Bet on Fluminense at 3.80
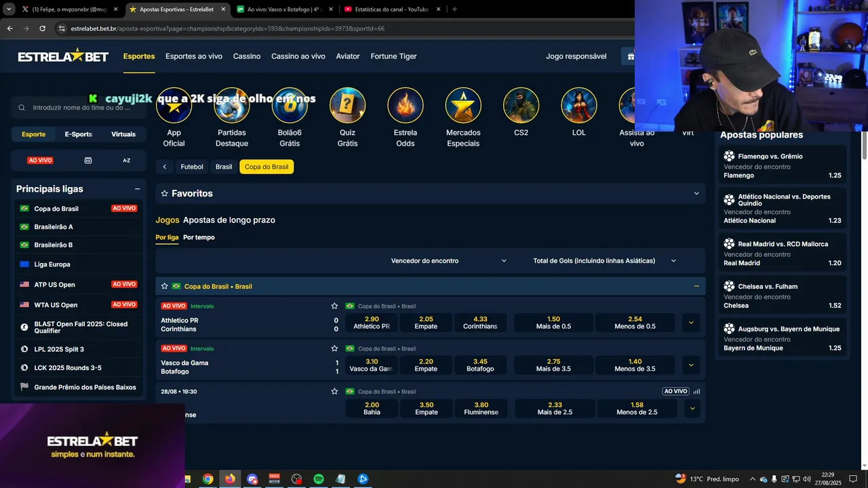The image size is (868, 488). [x=481, y=409]
